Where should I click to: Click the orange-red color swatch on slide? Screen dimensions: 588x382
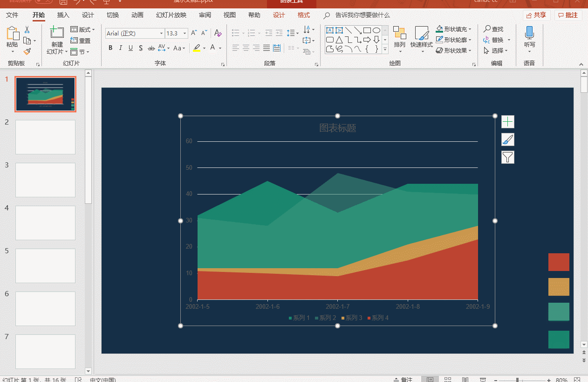pyautogui.click(x=559, y=262)
